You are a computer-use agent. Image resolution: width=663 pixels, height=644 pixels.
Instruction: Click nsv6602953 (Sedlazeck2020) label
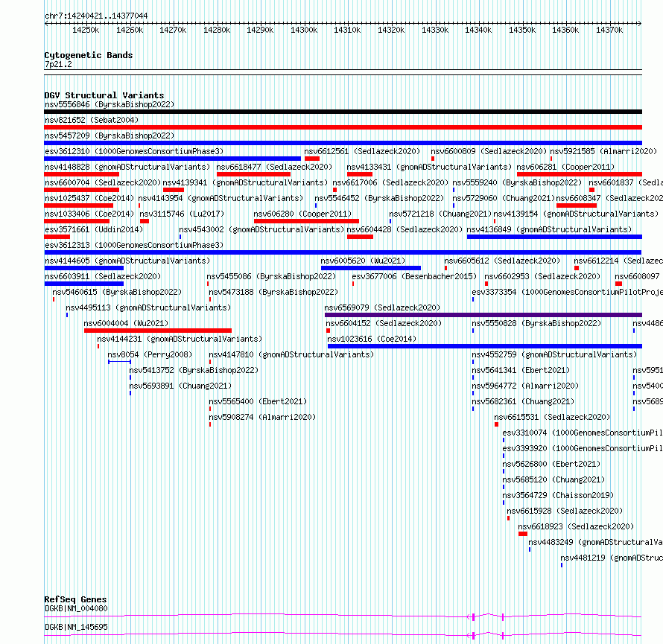coord(542,276)
